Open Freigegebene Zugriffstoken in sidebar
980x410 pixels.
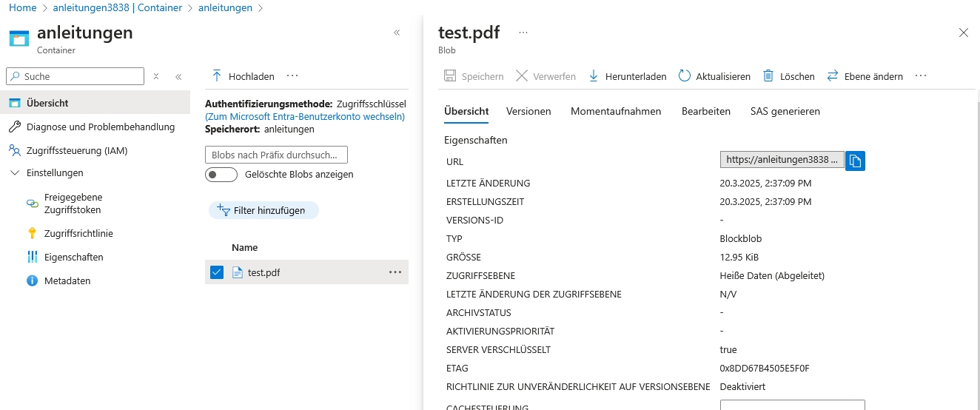pos(73,204)
